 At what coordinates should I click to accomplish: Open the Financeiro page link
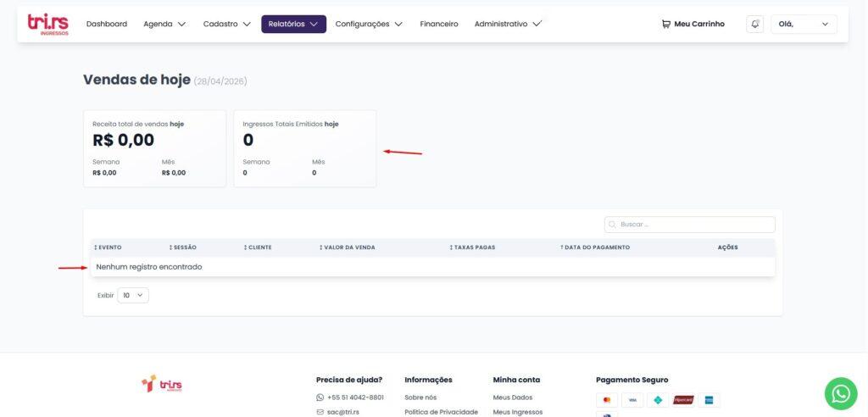pos(439,24)
